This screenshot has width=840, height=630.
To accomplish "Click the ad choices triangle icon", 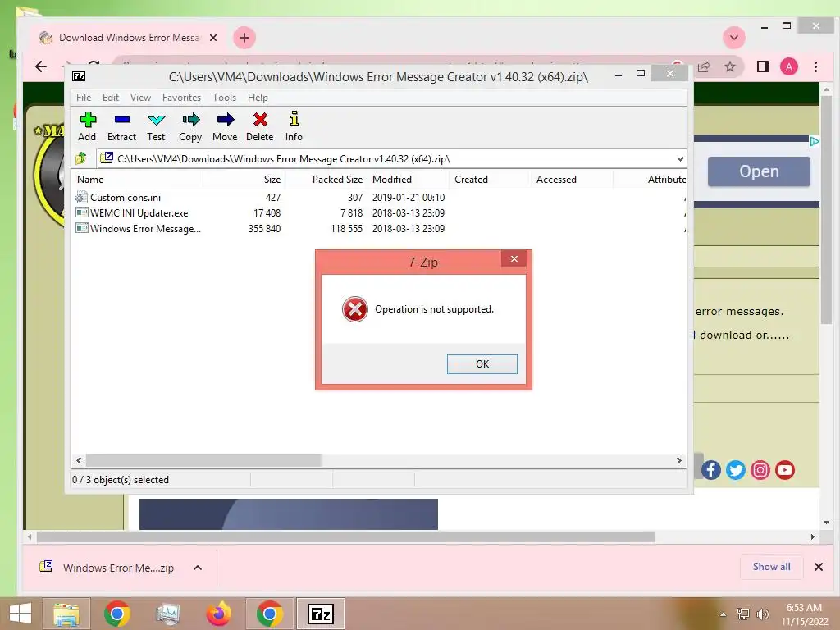I will tap(815, 141).
